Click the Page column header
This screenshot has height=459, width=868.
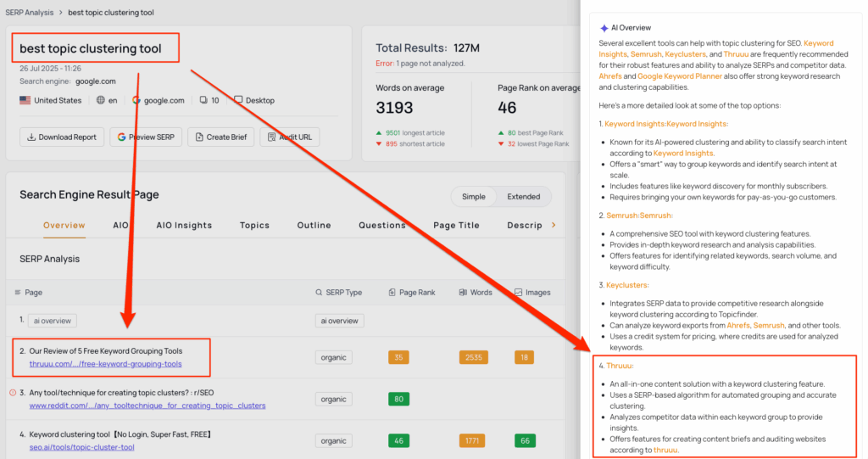[29, 292]
